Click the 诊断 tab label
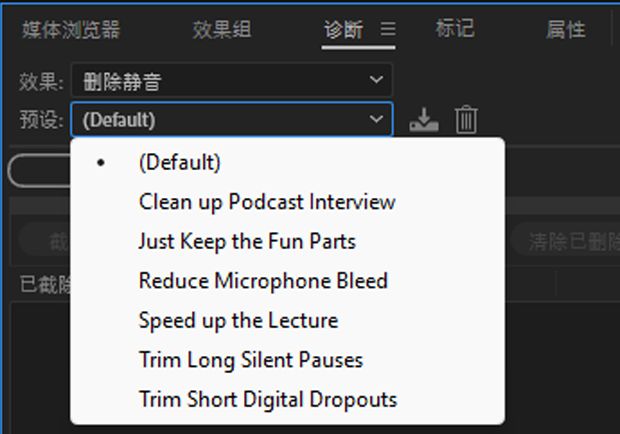This screenshot has height=434, width=620. (x=344, y=30)
